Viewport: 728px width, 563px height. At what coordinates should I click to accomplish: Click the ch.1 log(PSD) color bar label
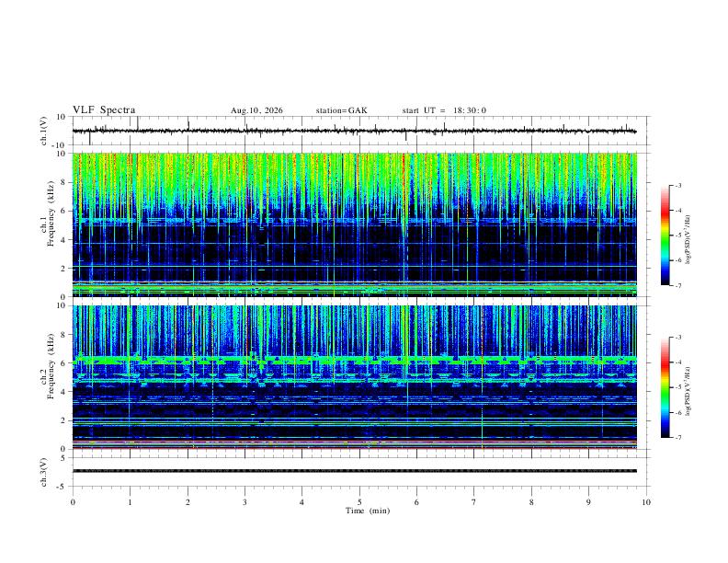pos(688,240)
